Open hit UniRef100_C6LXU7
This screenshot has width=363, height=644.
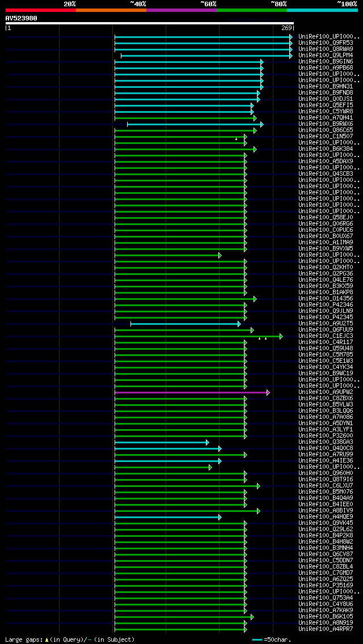point(326,486)
